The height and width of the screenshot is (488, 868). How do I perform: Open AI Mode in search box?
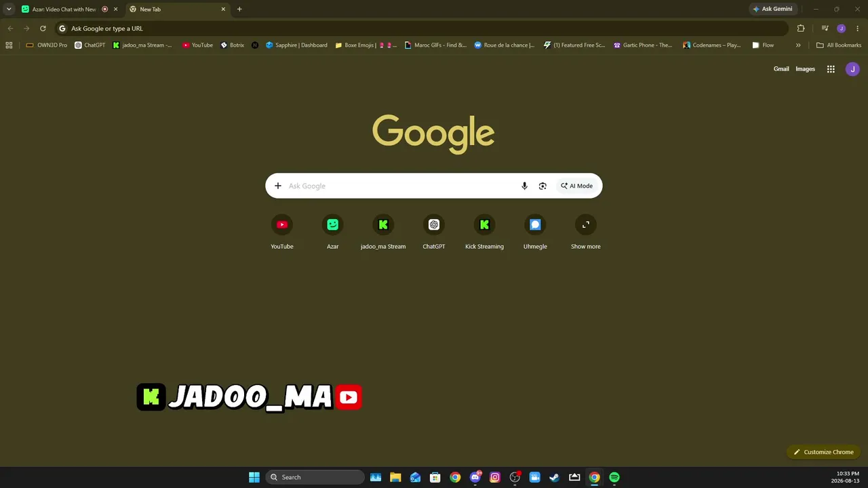(576, 186)
